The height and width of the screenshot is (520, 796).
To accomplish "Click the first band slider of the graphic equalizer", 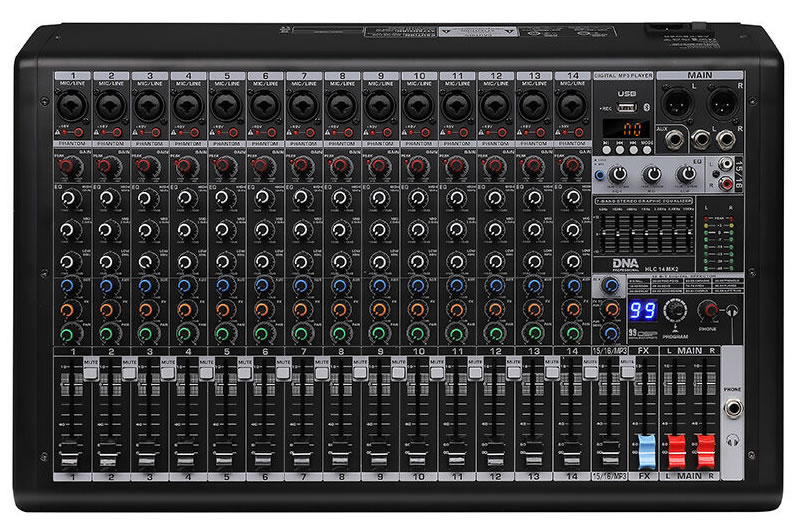I will (x=604, y=233).
